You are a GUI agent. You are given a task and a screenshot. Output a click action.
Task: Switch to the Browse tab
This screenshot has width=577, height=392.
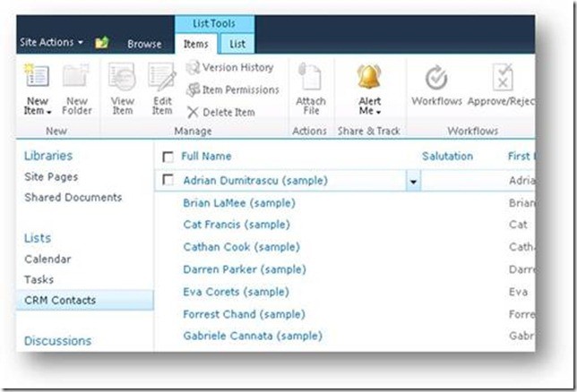coord(144,43)
